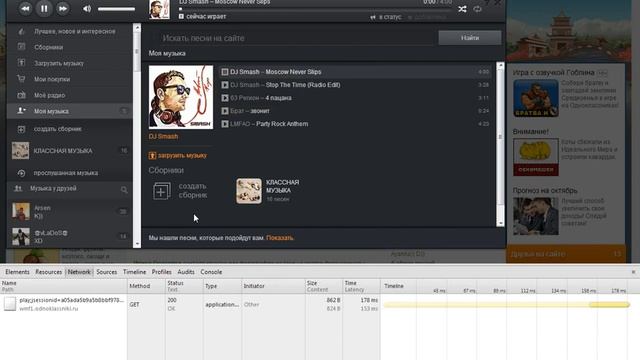Click the 'Внимание!' ad image

pos(536,157)
